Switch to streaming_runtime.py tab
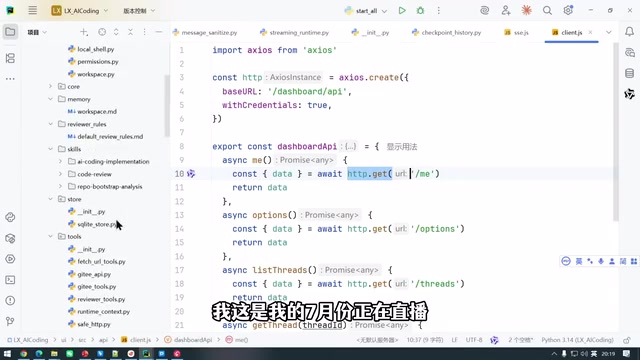The image size is (640, 360). 294,32
